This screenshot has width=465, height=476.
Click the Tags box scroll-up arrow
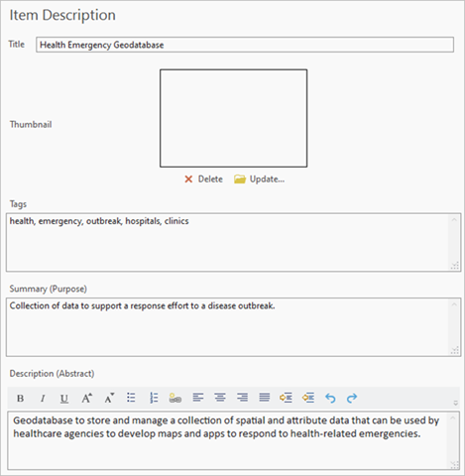(454, 220)
